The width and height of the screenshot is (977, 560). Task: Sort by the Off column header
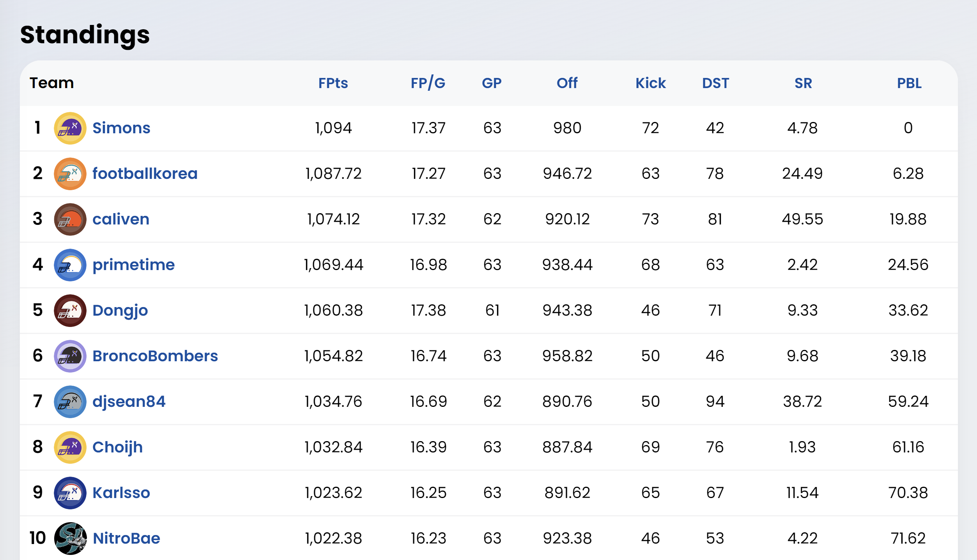567,83
